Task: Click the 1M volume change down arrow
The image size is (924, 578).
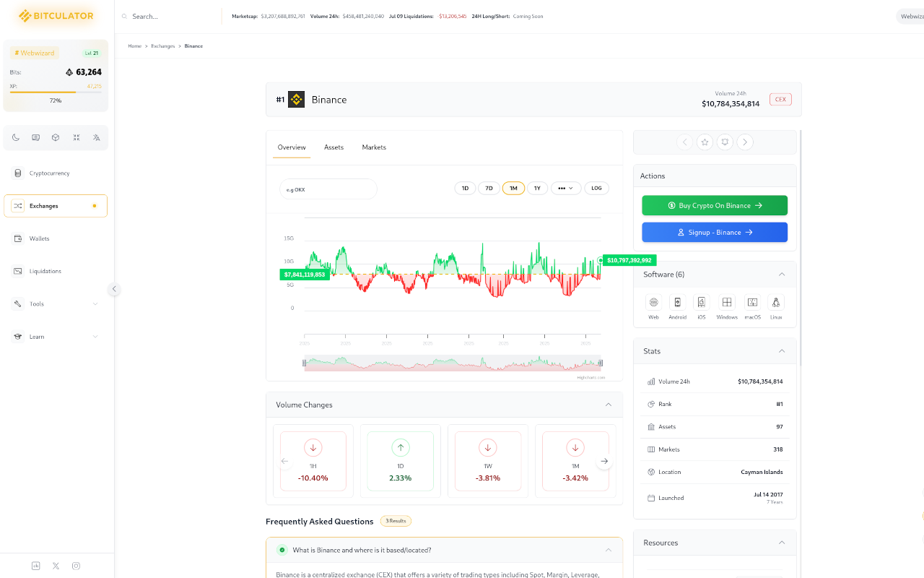Action: pos(575,448)
